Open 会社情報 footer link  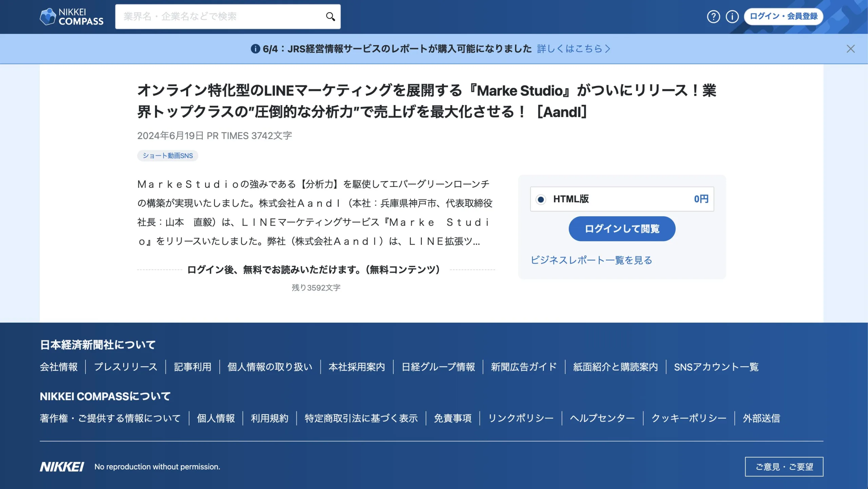59,367
